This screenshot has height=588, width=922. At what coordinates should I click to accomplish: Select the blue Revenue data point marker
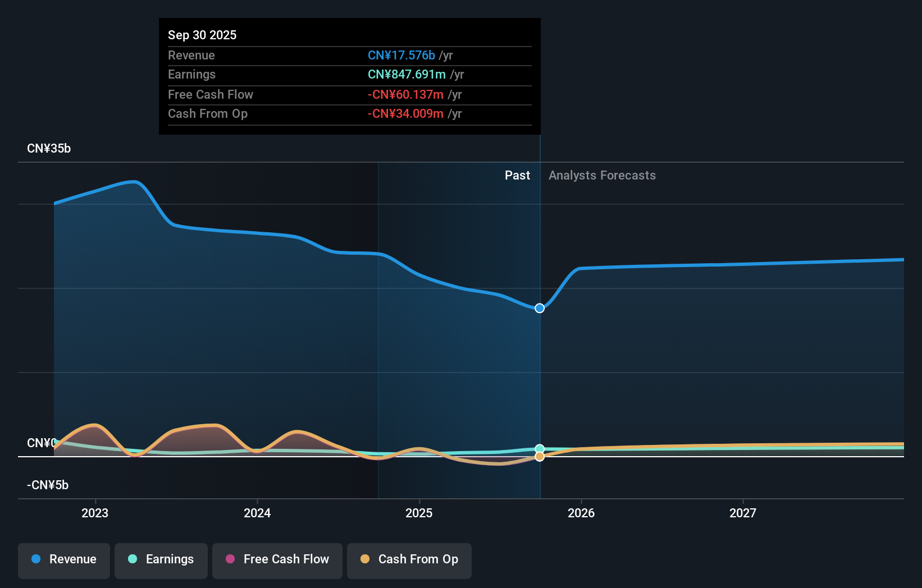pyautogui.click(x=540, y=308)
